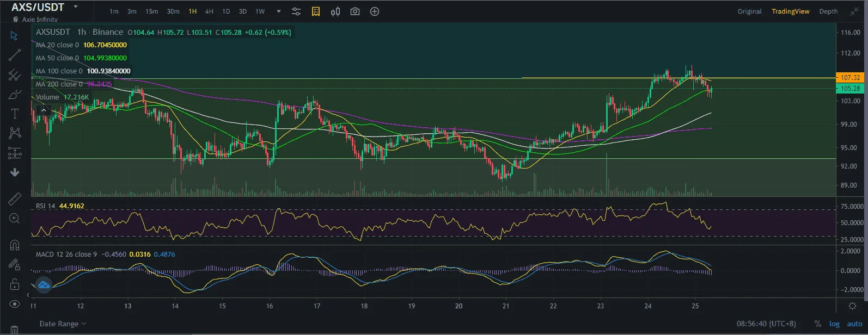Collapse the indicator legend with chevron
This screenshot has width=868, height=335.
(44, 110)
